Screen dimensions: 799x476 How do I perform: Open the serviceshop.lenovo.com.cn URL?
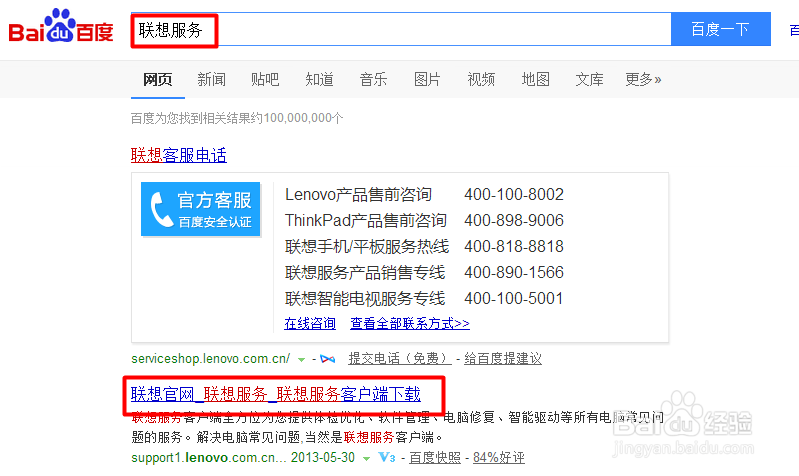210,359
